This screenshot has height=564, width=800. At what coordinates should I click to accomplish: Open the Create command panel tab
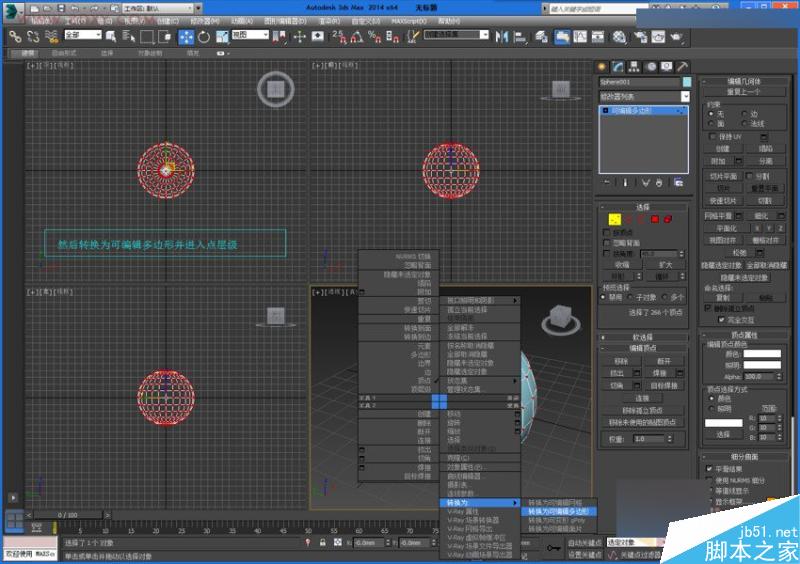pos(602,67)
